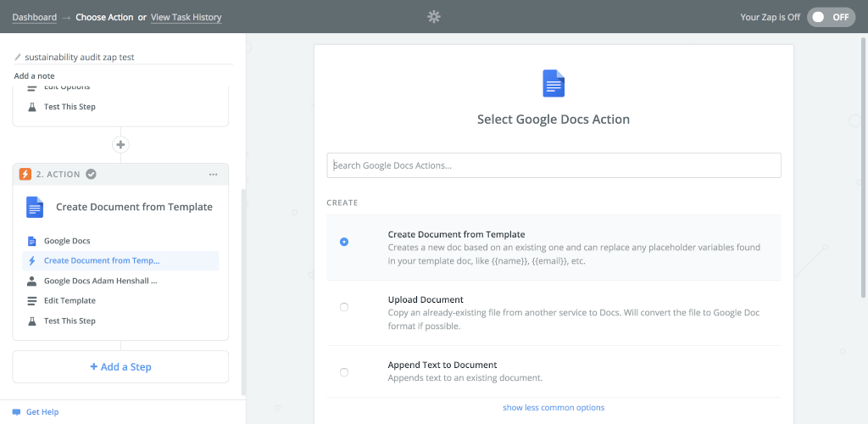Open View Task History
The height and width of the screenshot is (424, 868).
pyautogui.click(x=186, y=17)
